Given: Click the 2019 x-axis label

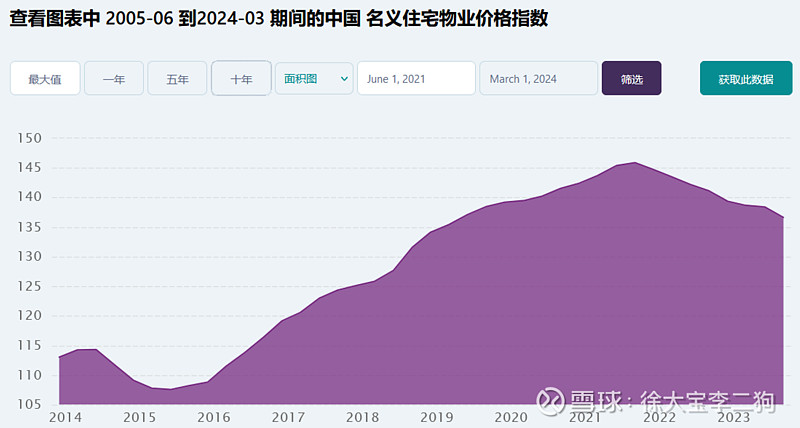Looking at the screenshot, I should click(437, 417).
